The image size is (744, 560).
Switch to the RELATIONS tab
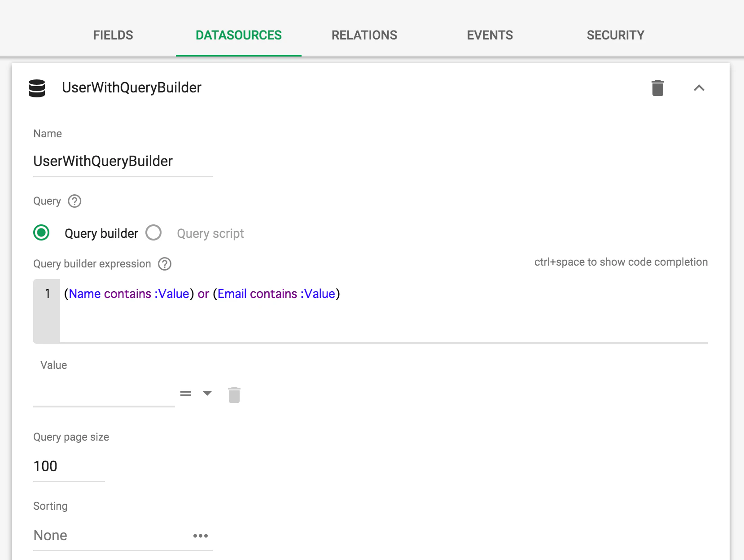pos(364,35)
